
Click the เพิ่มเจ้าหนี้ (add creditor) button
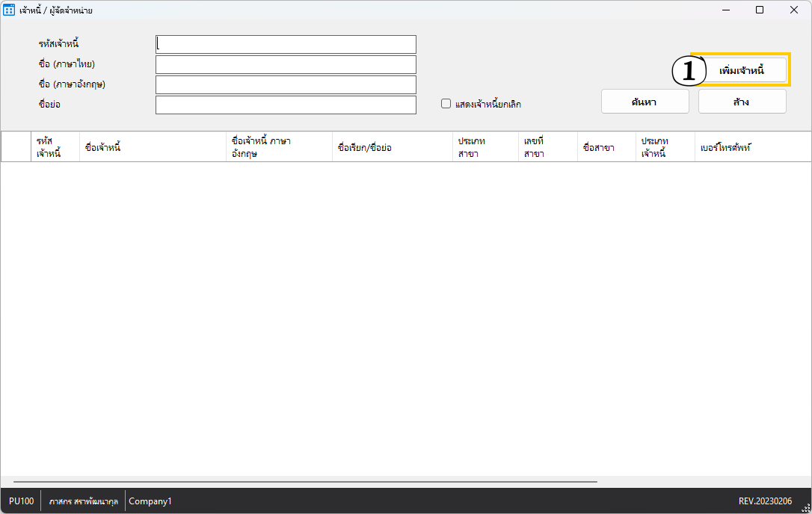[x=741, y=70]
